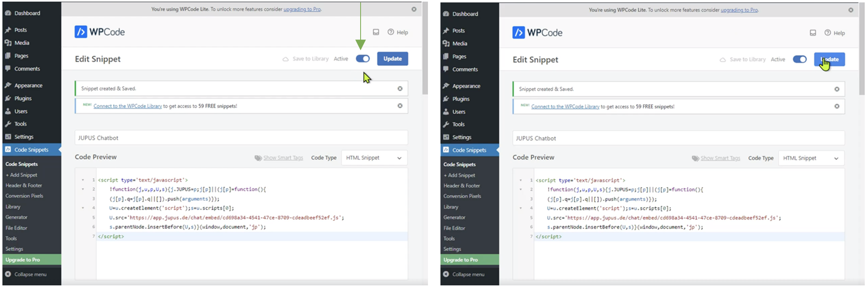
Task: Open Comments bubble icon in left window
Action: pos(8,69)
